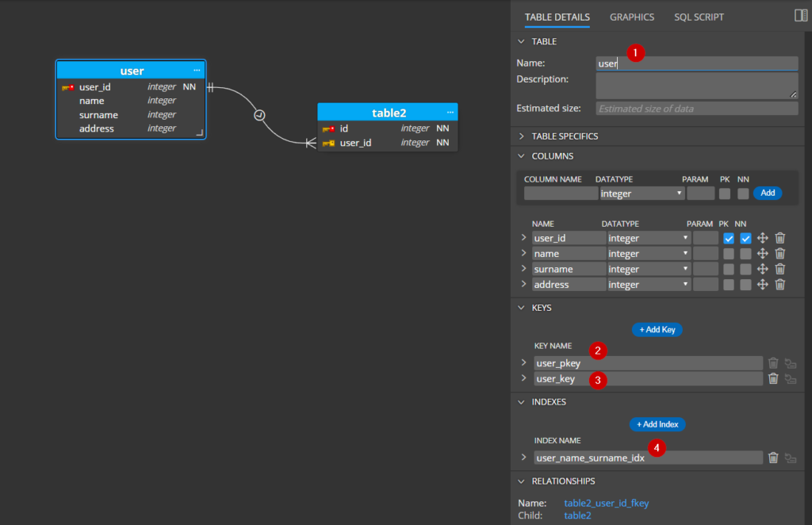The height and width of the screenshot is (525, 812).
Task: Delete the address column
Action: click(780, 285)
